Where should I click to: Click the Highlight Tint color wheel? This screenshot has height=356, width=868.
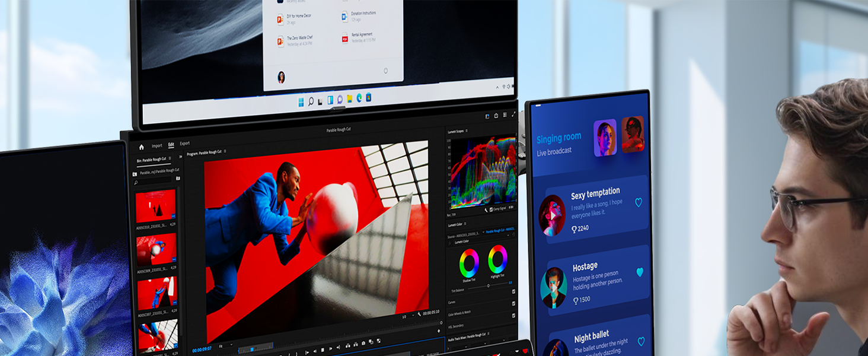[497, 259]
